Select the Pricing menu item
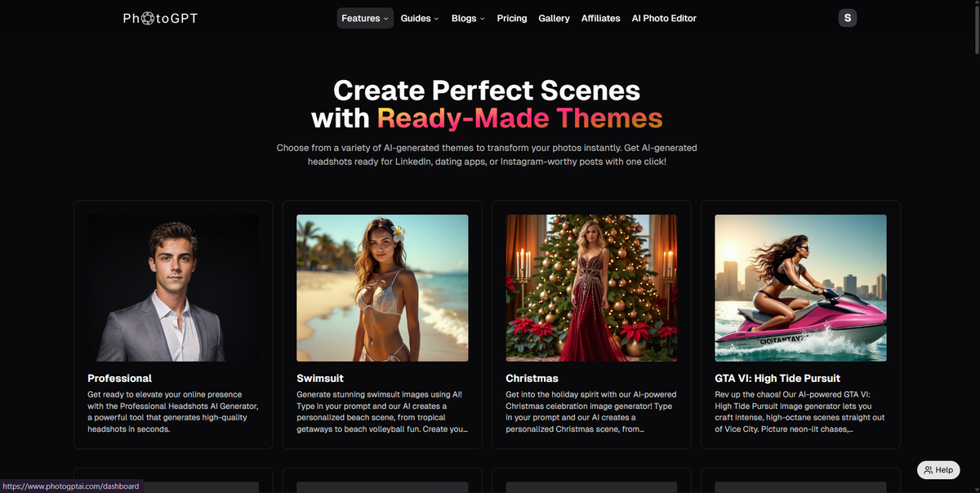Screen dimensions: 980x493 pos(512,17)
